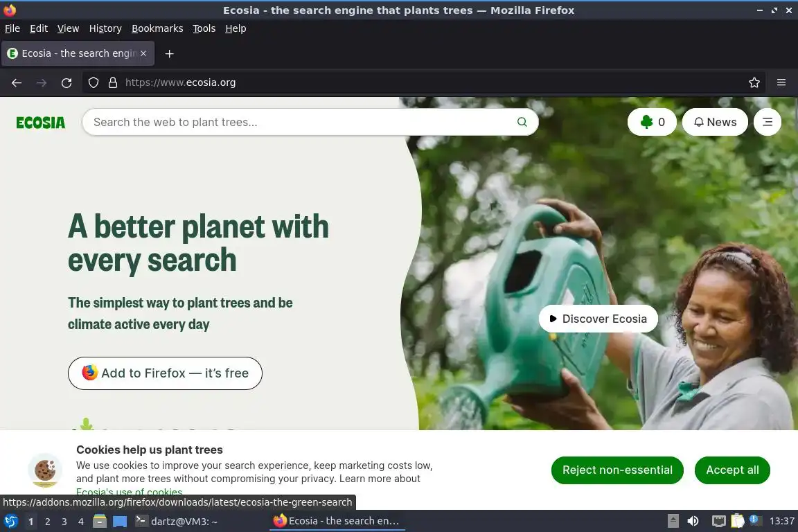Click the notification tray icon with exclamation

click(x=755, y=520)
